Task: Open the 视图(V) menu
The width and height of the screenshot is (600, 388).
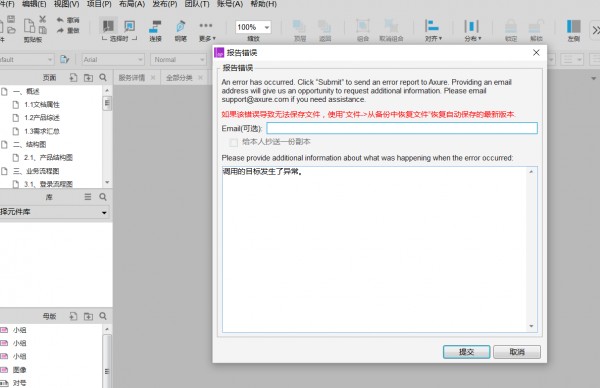Action: (x=66, y=4)
